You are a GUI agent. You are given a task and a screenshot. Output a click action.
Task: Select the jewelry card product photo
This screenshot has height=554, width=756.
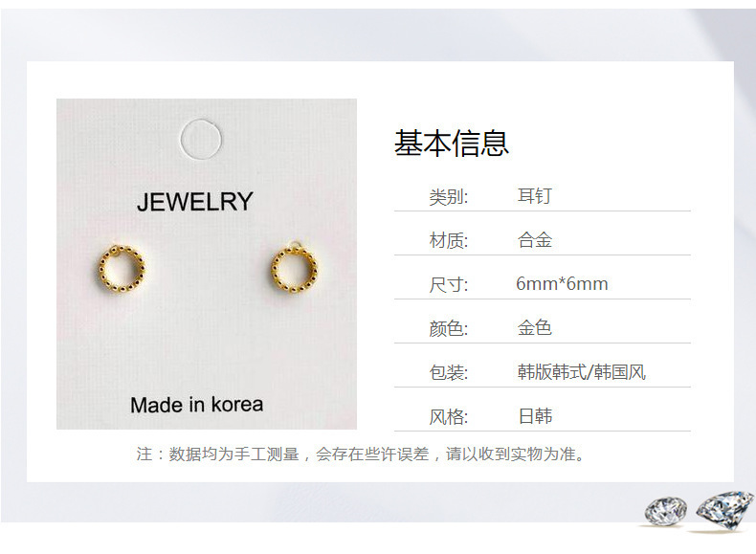207,264
